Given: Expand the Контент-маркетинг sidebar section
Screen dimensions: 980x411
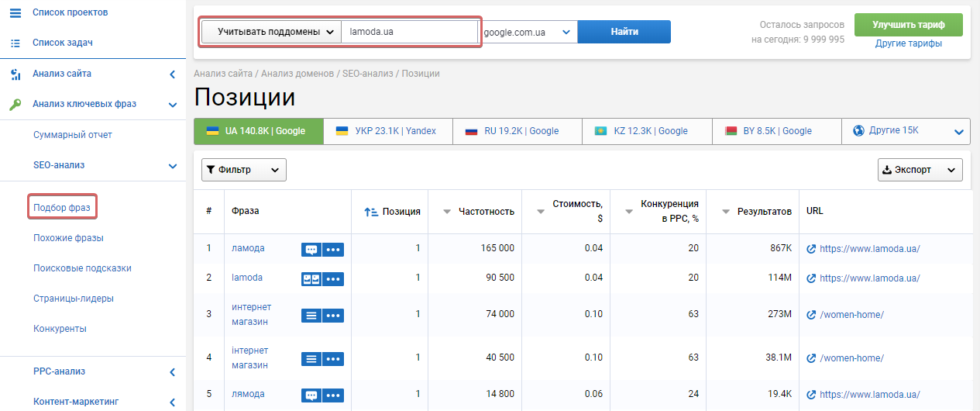Looking at the screenshot, I should (x=172, y=402).
